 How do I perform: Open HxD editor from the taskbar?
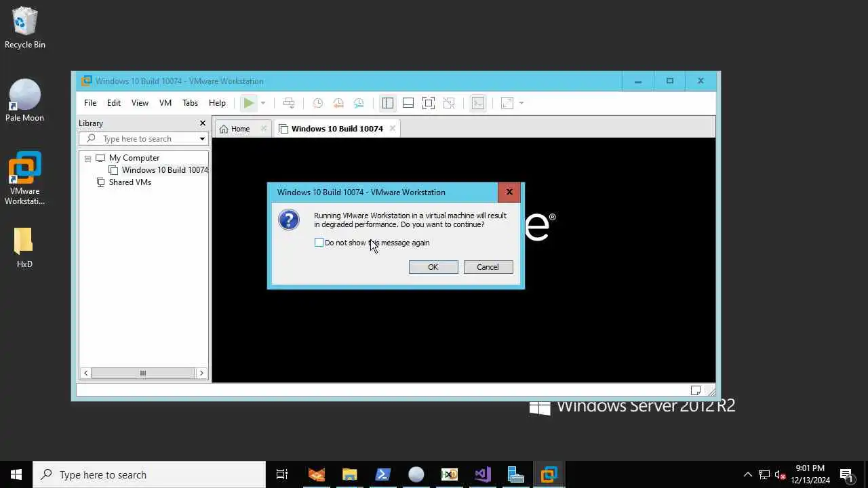point(449,474)
